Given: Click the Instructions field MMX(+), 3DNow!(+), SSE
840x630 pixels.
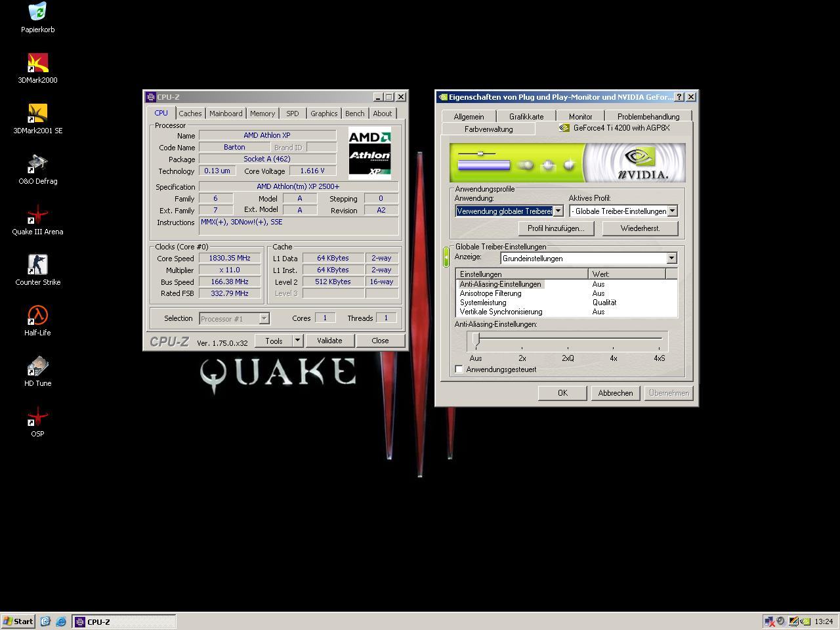Looking at the screenshot, I should (x=299, y=225).
